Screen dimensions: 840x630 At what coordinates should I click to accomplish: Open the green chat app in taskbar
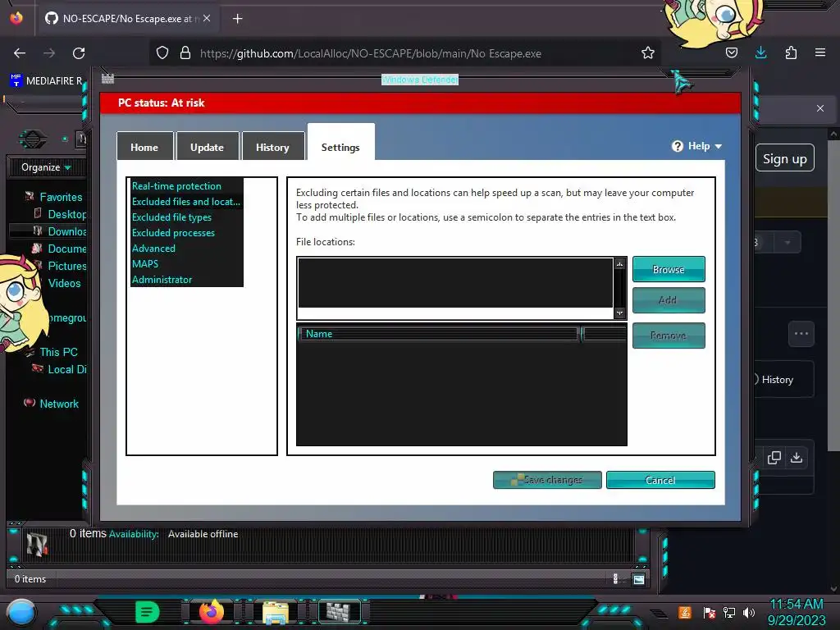point(148,612)
